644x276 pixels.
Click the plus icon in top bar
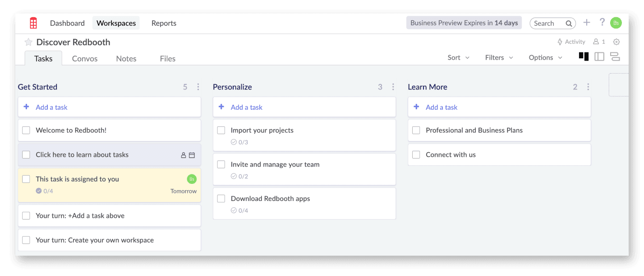(x=587, y=22)
